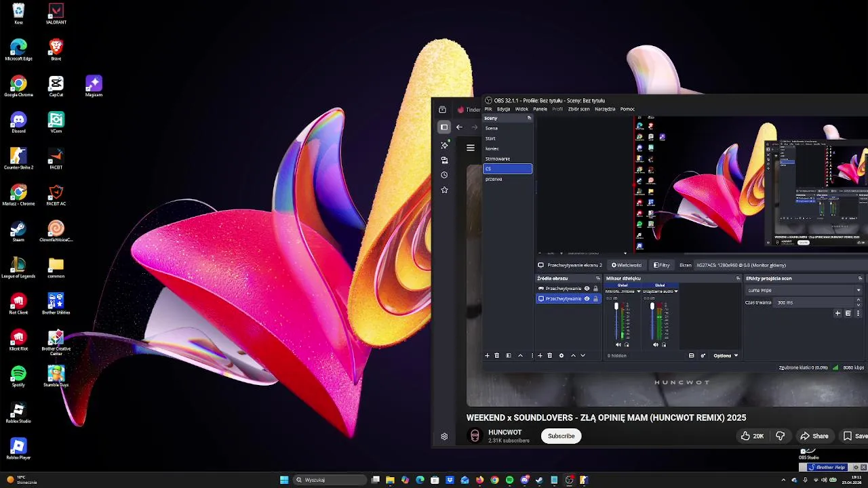This screenshot has width=868, height=488.
Task: Open advanced audio properties gears icon
Action: pos(703,355)
